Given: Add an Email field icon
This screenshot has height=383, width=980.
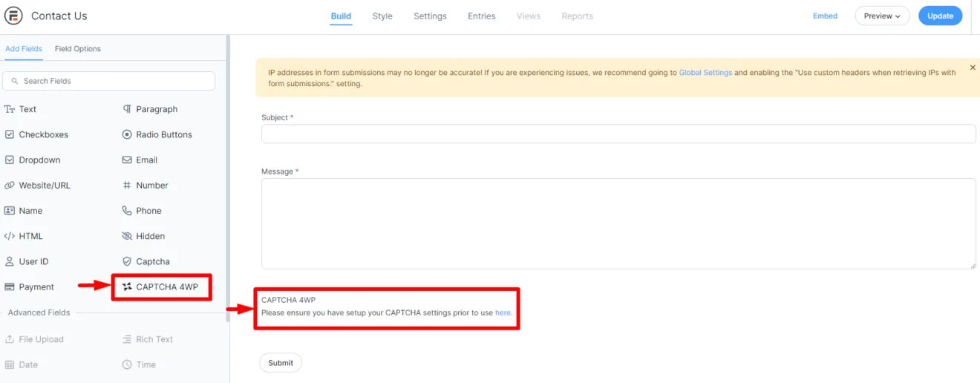Looking at the screenshot, I should [x=127, y=160].
